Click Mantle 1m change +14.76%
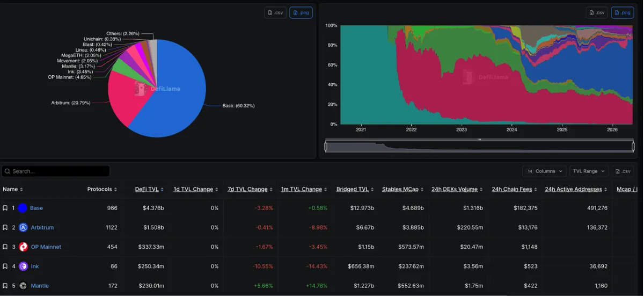Screen dimensions: 644x296 click(x=317, y=286)
